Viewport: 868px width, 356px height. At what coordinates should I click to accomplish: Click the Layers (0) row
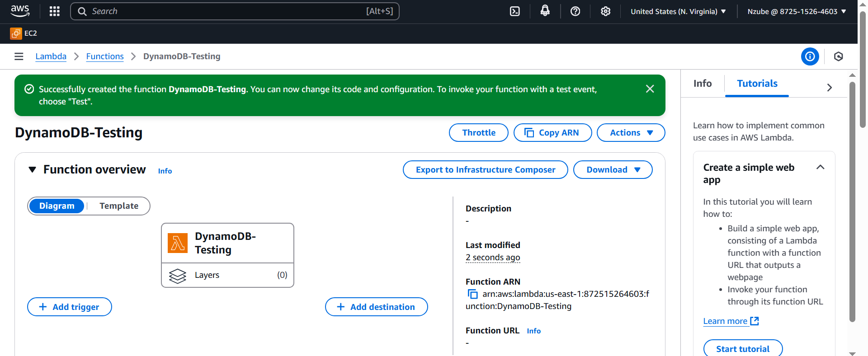click(228, 275)
